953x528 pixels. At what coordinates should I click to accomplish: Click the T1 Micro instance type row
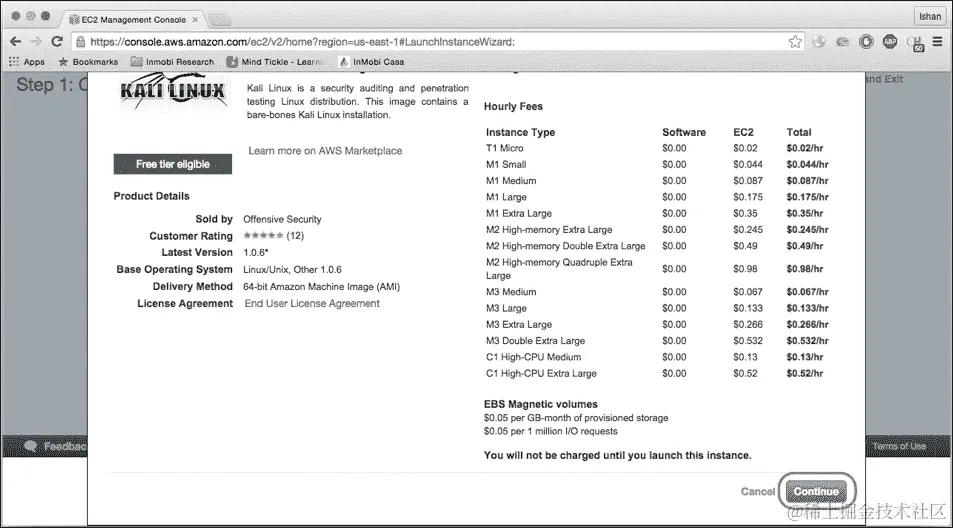[657, 148]
